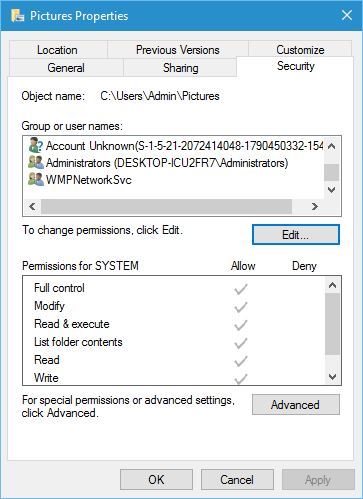Image resolution: width=363 pixels, height=499 pixels.
Task: Click the Administrators group icon
Action: [36, 163]
